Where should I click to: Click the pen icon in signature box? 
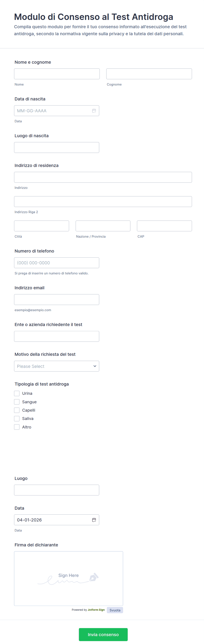point(94,577)
